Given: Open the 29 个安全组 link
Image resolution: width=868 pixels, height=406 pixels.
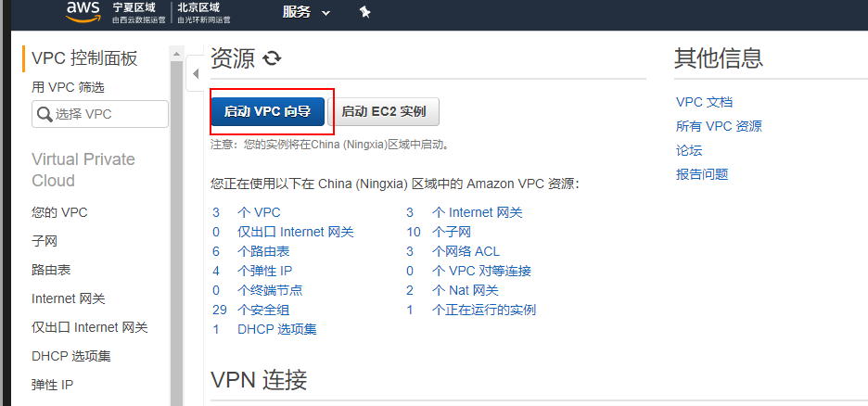Looking at the screenshot, I should 250,310.
